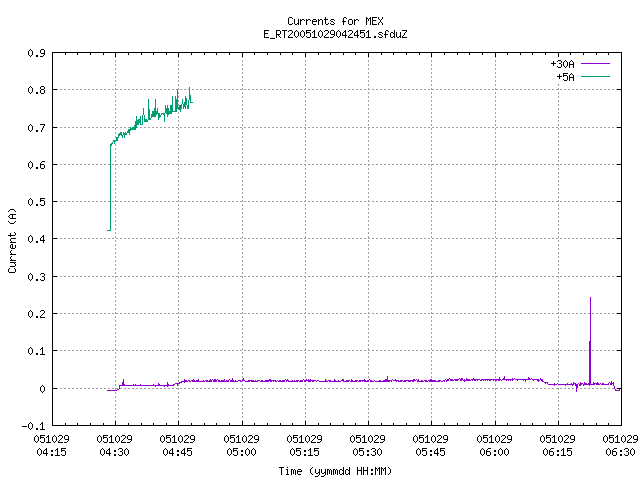Click the -0.1 y-axis tick label
Image resolution: width=640 pixels, height=480 pixels.
33,426
